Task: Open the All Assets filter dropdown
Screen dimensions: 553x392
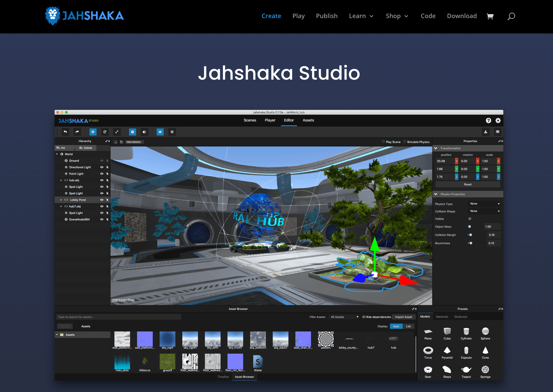Action: pyautogui.click(x=344, y=317)
